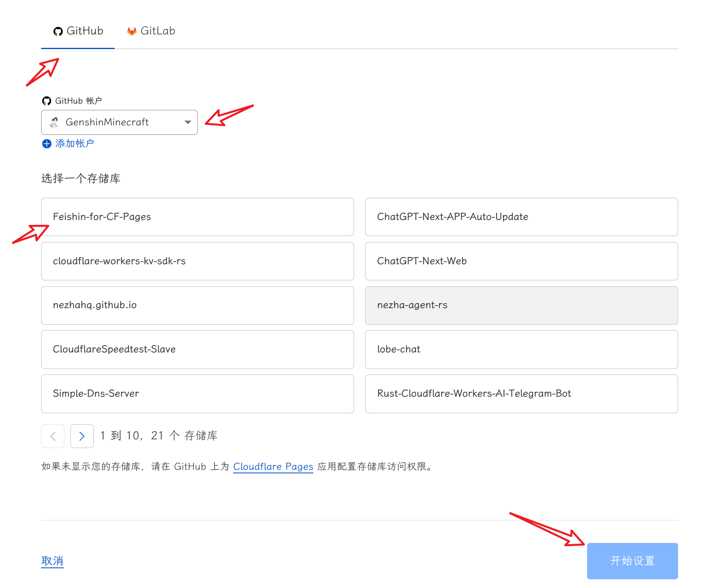
Task: Select the GitHub tab
Action: coord(78,31)
